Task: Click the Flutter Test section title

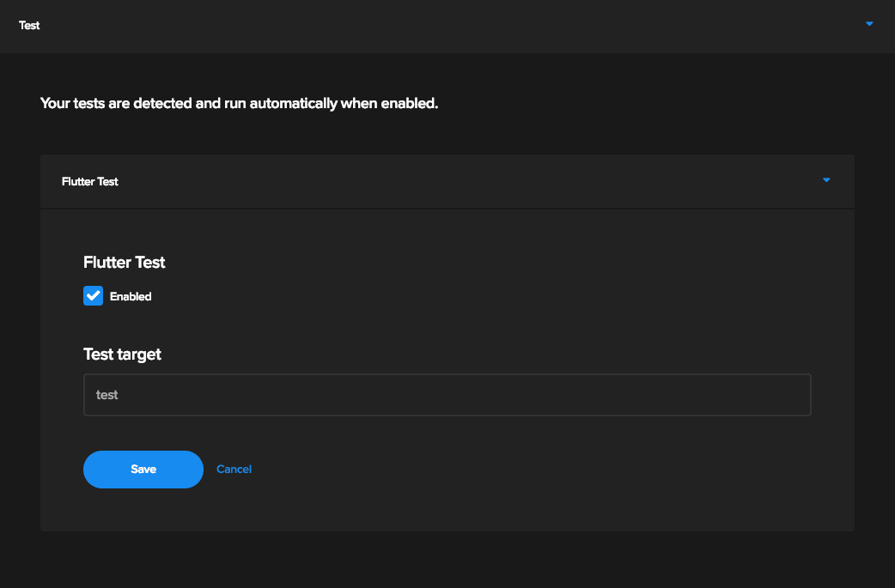Action: click(90, 181)
